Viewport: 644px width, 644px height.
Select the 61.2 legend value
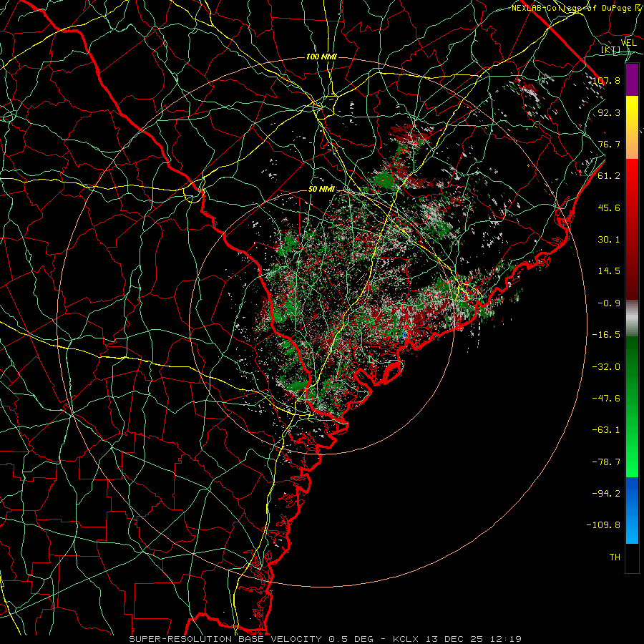(609, 176)
